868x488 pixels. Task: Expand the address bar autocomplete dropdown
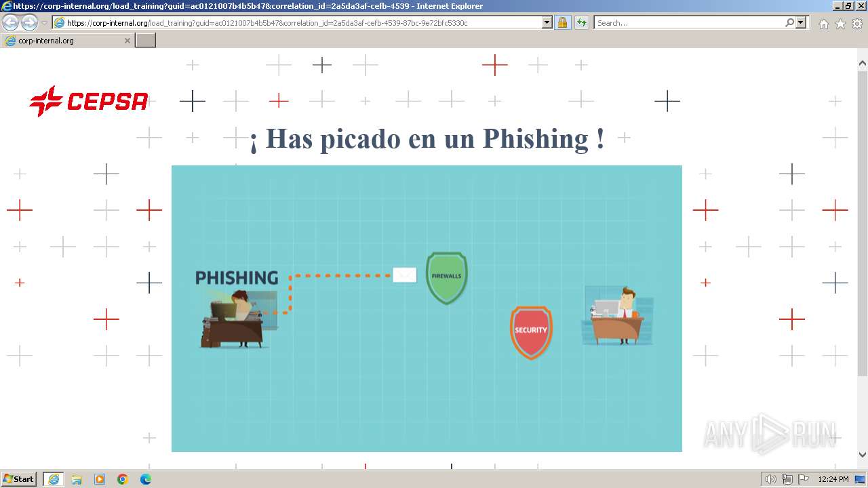(x=547, y=22)
